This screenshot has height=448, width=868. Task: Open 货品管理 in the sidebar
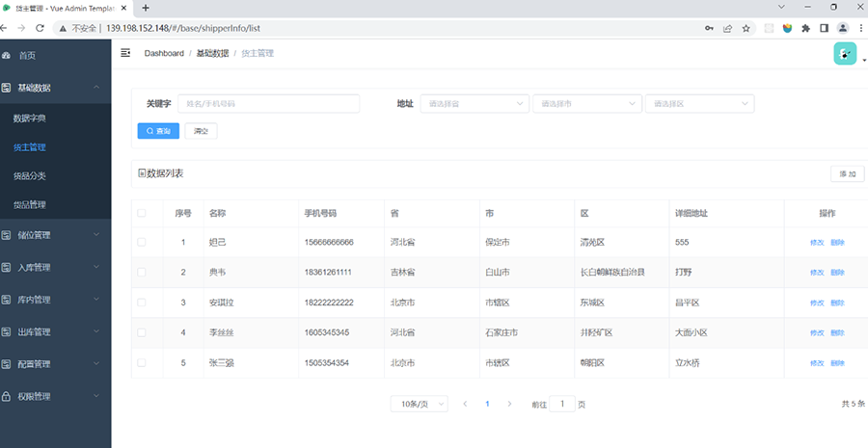coord(29,204)
